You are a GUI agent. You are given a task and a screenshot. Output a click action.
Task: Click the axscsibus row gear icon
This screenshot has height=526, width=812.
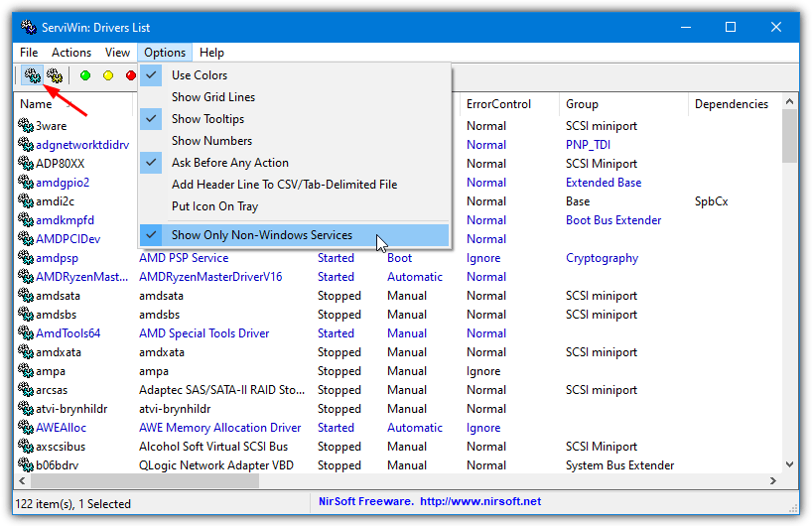pos(26,447)
